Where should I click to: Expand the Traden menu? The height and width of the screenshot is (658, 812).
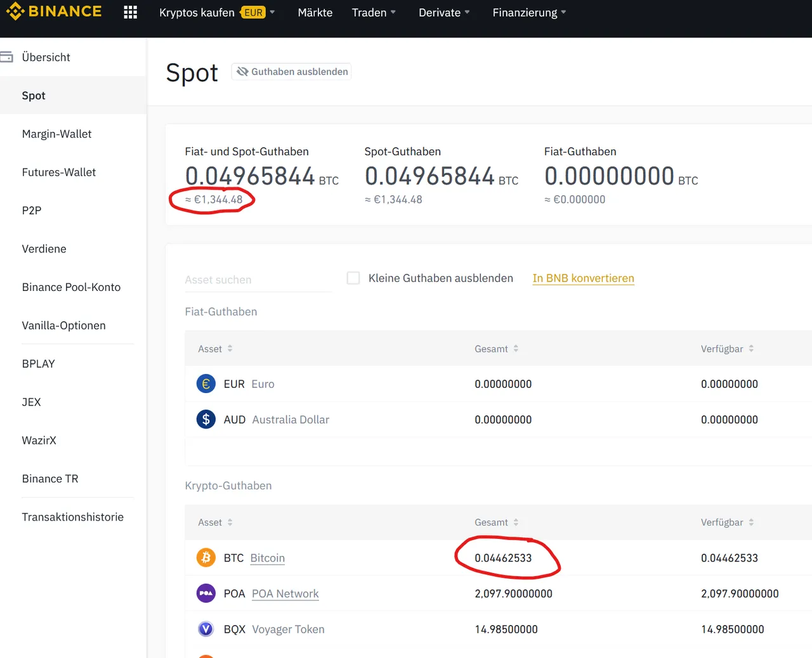[374, 13]
